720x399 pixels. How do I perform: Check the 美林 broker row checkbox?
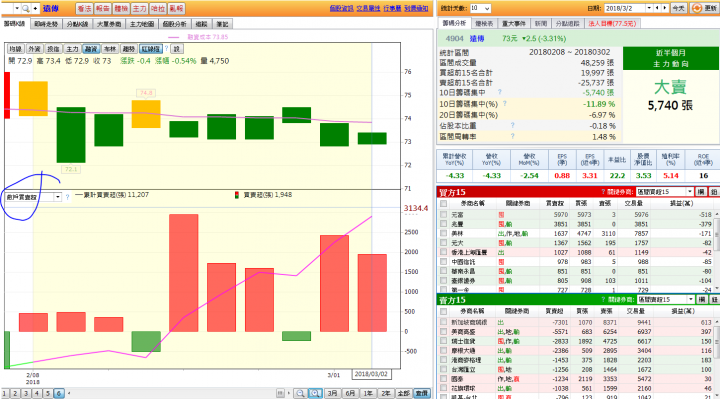(443, 233)
